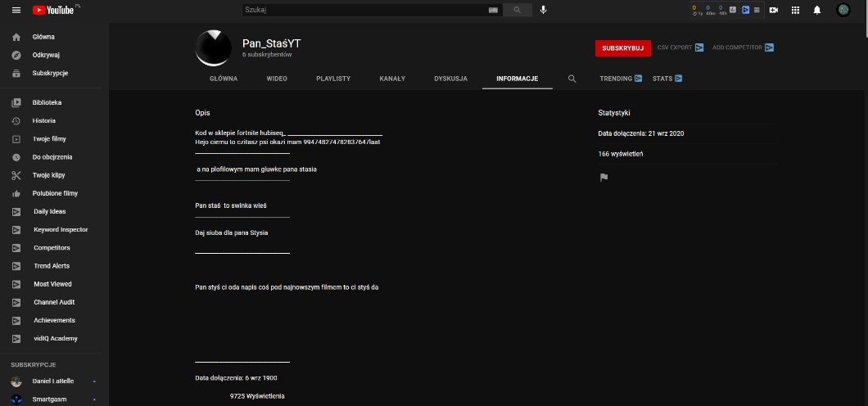Open Historia in the sidebar
868x406 pixels.
point(44,120)
